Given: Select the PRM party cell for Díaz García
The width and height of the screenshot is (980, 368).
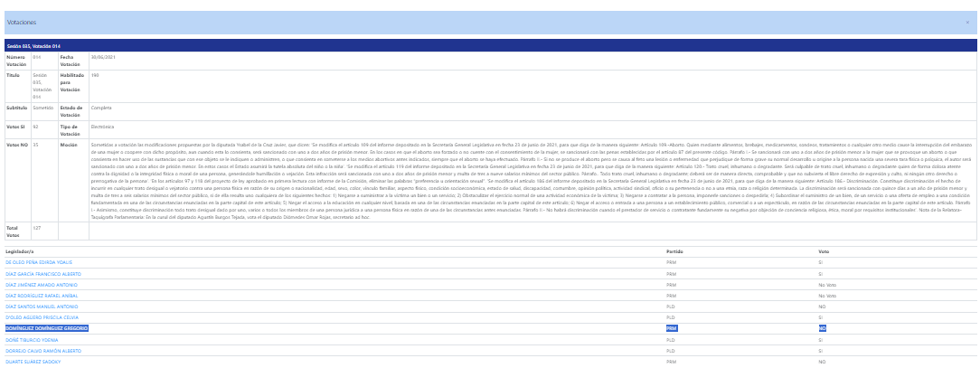Looking at the screenshot, I should pyautogui.click(x=671, y=274).
